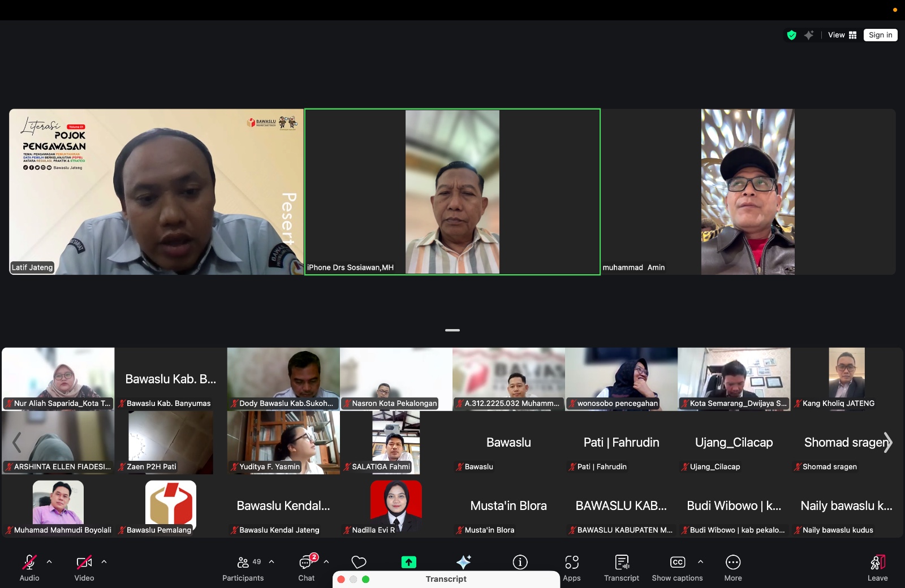Click the heart Reactions icon
Screen dimensions: 905x588
[359, 562]
